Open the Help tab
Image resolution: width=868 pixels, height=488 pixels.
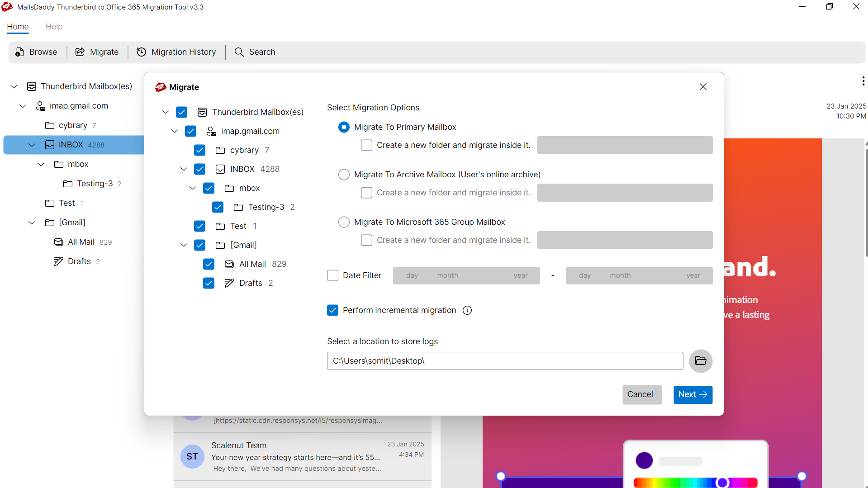[x=54, y=27]
